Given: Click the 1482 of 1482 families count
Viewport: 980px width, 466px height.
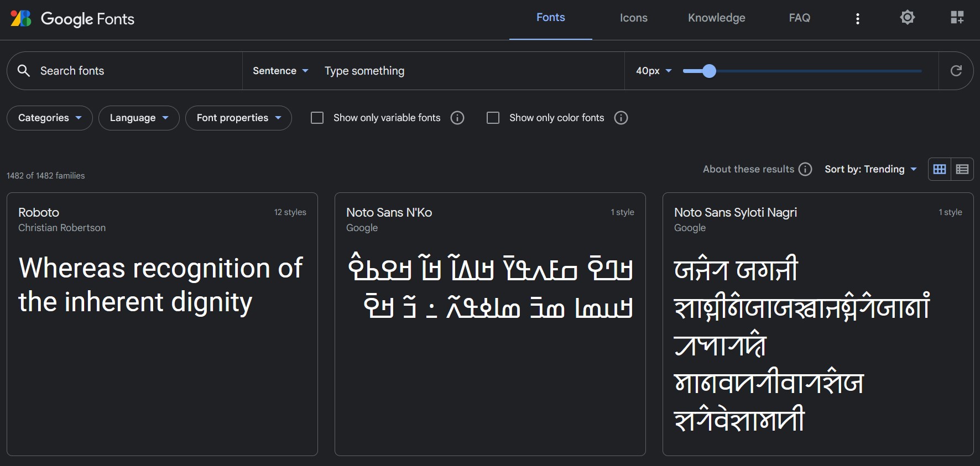Looking at the screenshot, I should point(46,176).
